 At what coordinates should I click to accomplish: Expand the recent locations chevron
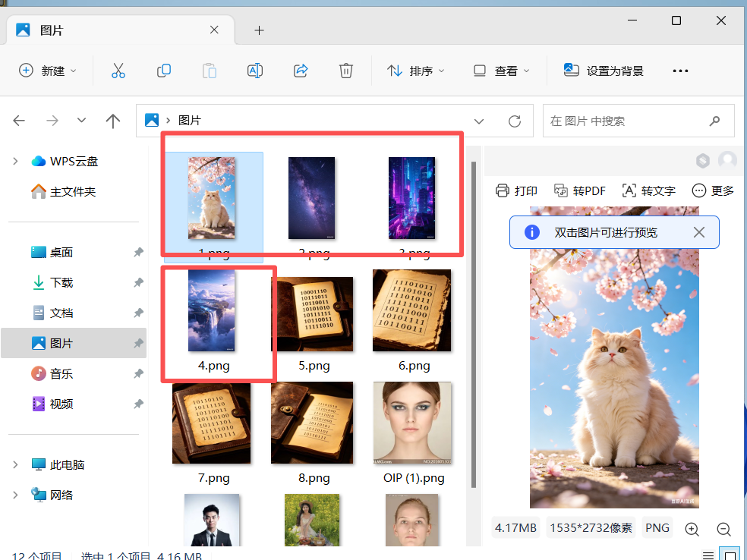[x=81, y=120]
